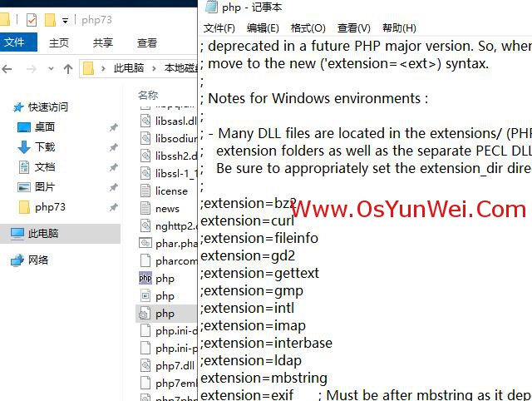Click the properties checkmark icon in quick access toolbar

pyautogui.click(x=32, y=20)
